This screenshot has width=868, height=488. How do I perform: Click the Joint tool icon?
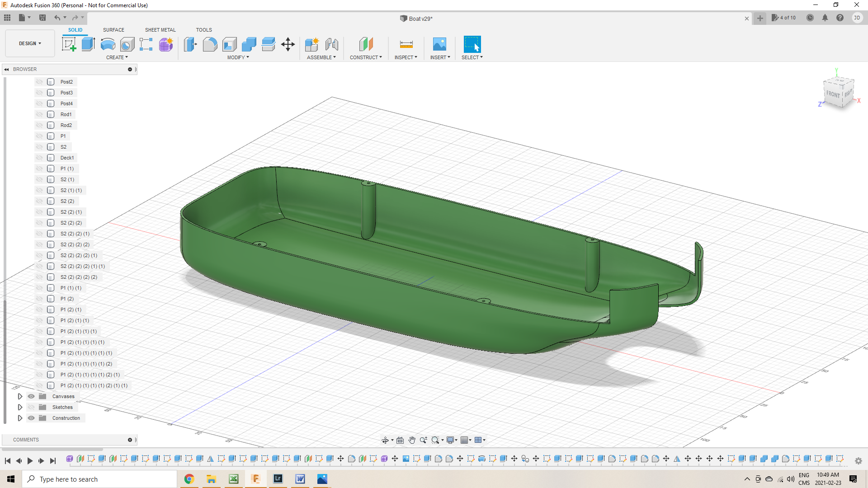click(x=332, y=44)
